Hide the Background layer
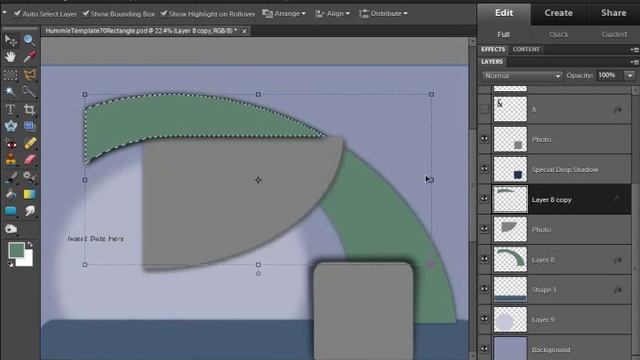 coord(484,349)
